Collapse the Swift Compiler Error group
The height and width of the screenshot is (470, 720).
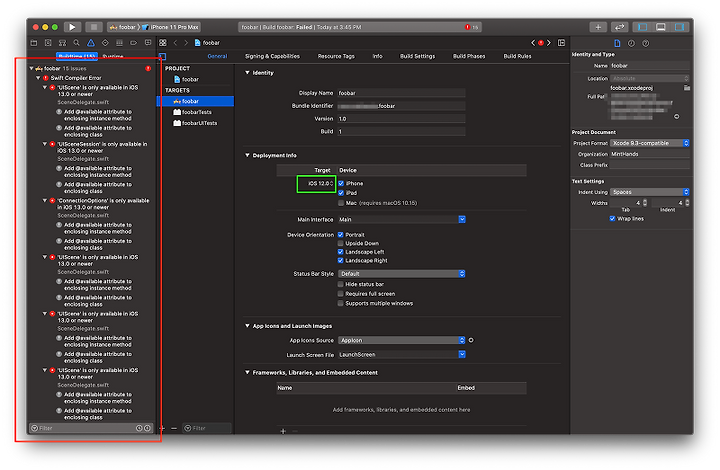click(x=39, y=78)
